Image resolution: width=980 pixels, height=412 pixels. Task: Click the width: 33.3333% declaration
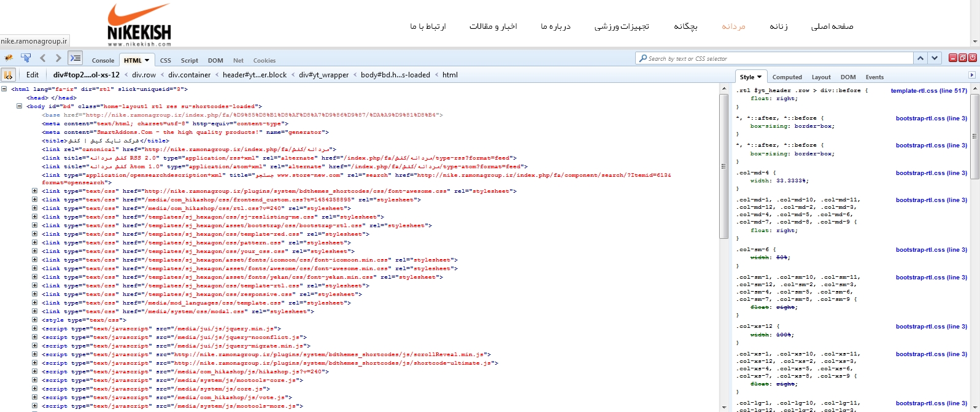(x=779, y=181)
